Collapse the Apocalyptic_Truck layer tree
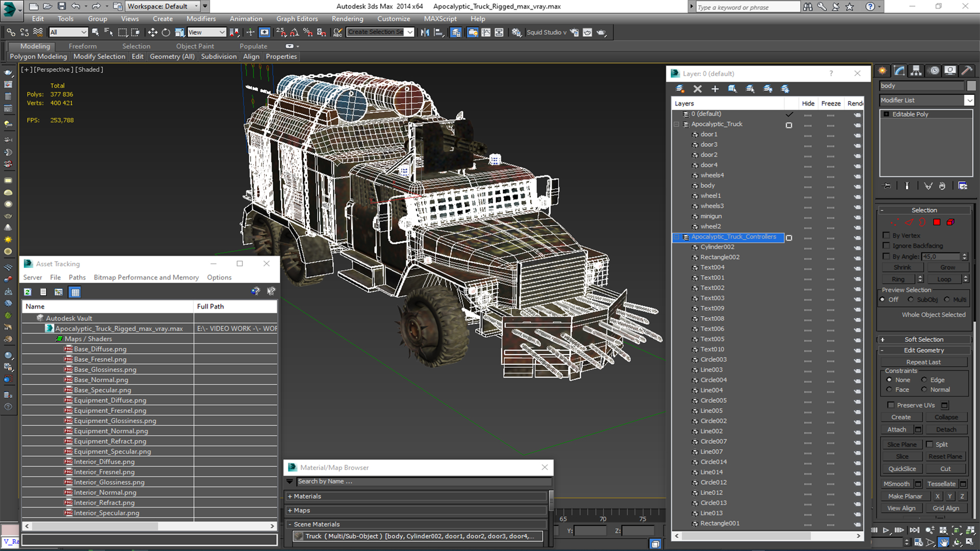 click(676, 124)
